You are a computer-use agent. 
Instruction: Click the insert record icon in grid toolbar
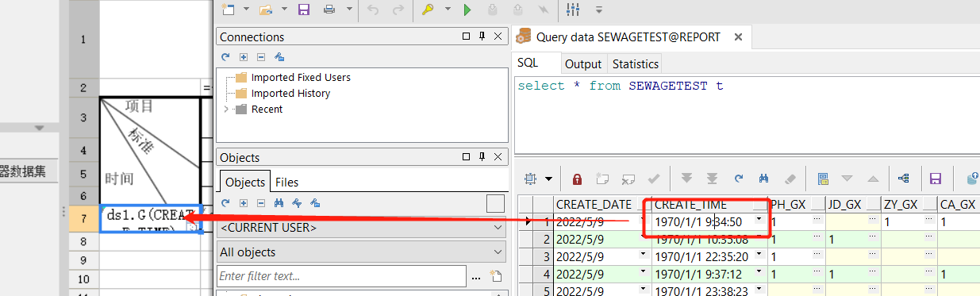[x=603, y=179]
